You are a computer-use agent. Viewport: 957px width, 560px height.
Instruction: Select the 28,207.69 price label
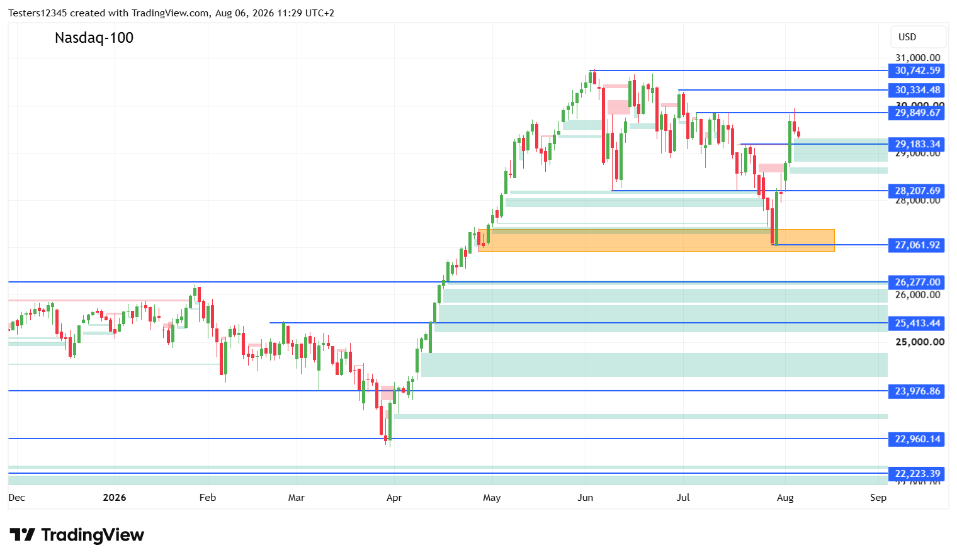click(x=917, y=191)
